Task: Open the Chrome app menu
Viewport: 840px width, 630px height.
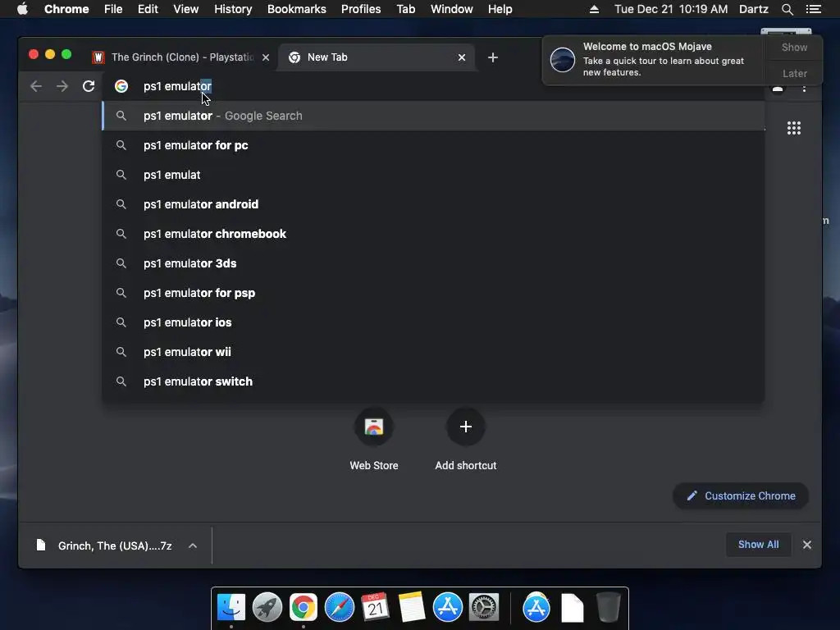Action: click(x=66, y=9)
